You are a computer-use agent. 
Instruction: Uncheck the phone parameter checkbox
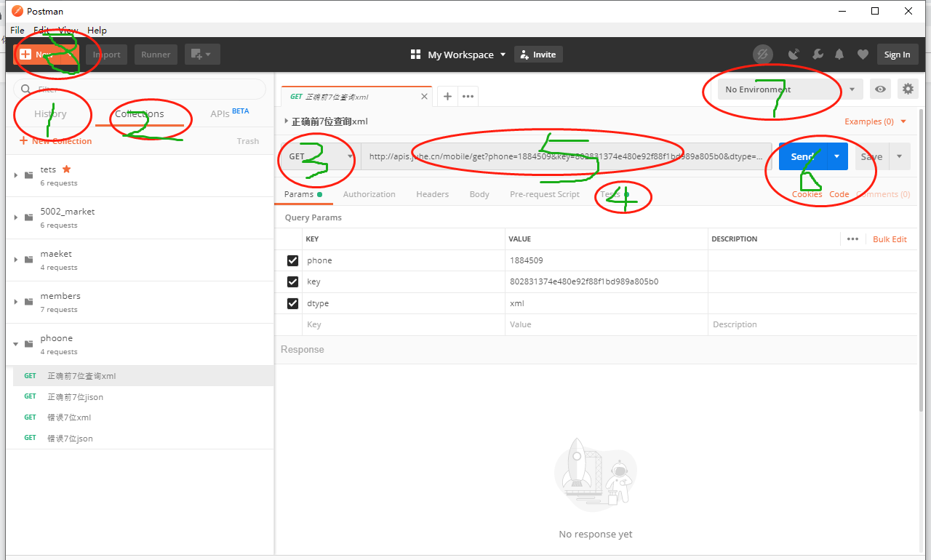tap(293, 260)
